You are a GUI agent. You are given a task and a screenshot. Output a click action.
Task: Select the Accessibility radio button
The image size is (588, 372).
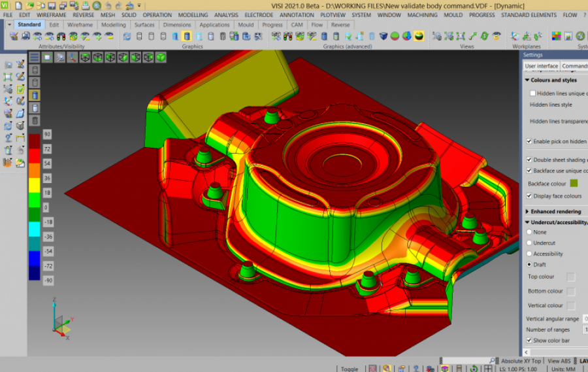529,254
